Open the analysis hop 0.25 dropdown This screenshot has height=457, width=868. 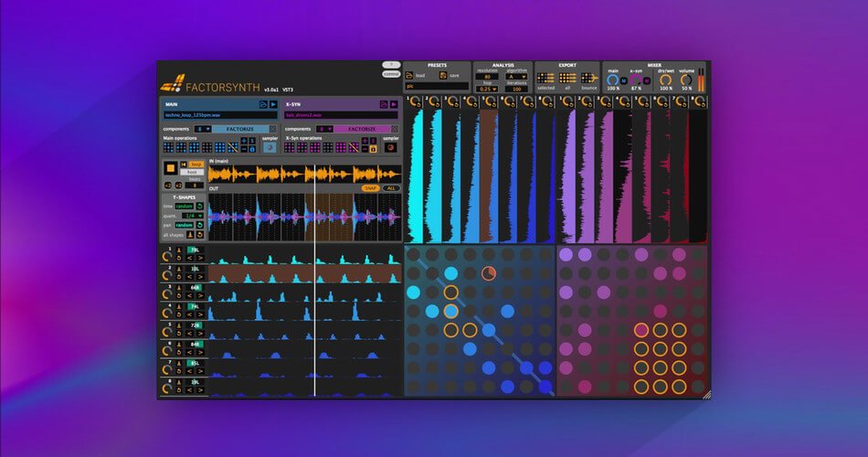tap(487, 89)
